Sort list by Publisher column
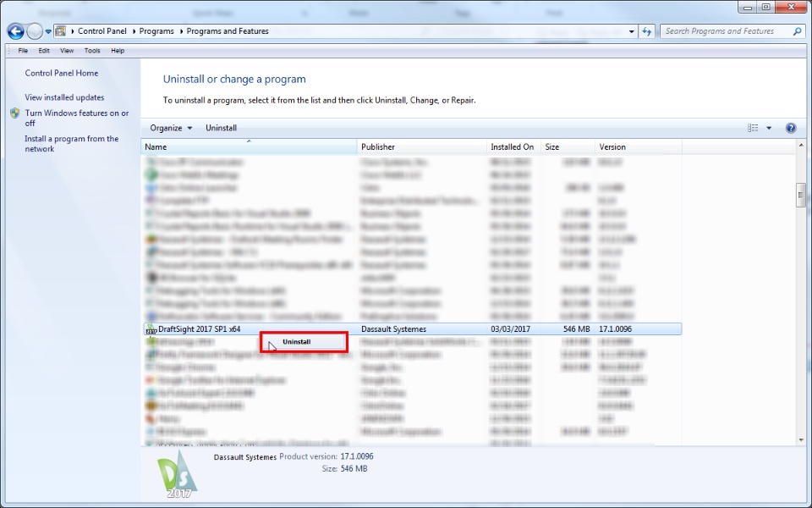Screen dimensions: 812x508 coord(421,147)
